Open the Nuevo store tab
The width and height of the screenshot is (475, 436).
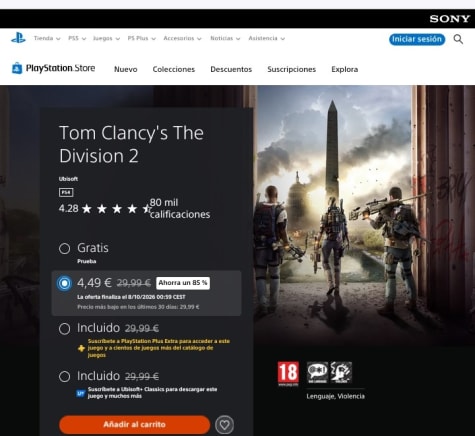126,69
